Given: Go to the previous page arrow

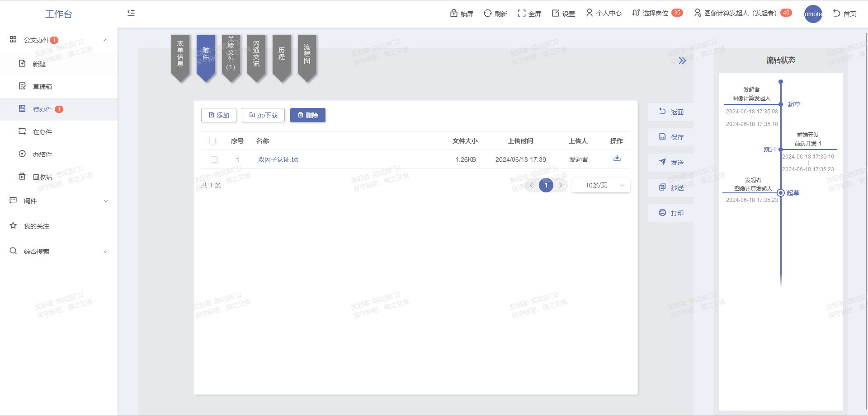Looking at the screenshot, I should pyautogui.click(x=532, y=185).
